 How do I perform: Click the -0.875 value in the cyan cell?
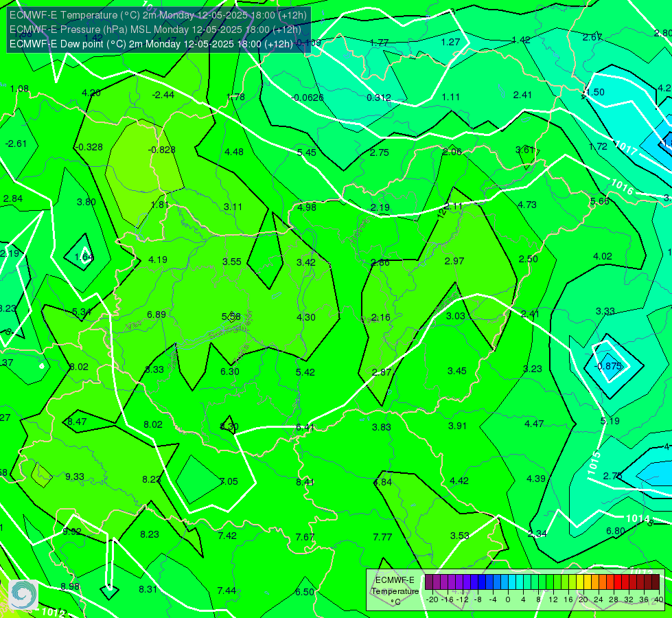[x=607, y=366]
